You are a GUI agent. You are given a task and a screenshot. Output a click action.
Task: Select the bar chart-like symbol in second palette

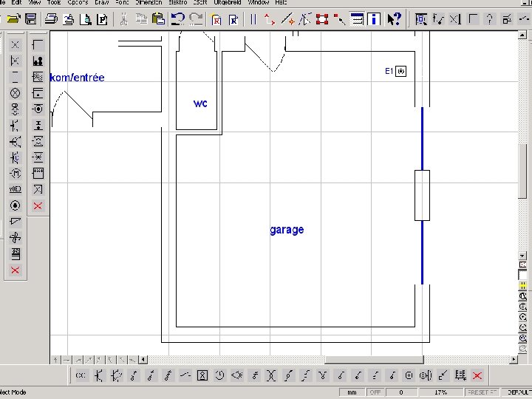[38, 61]
